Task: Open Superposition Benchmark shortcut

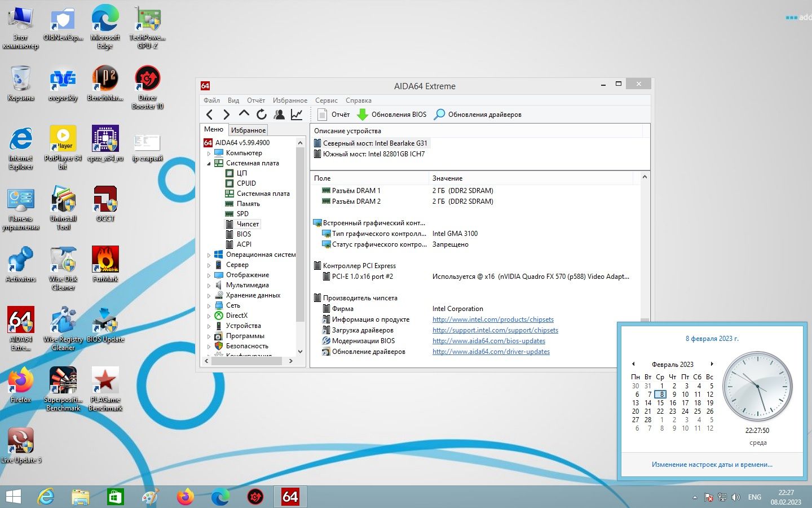Action: click(63, 389)
